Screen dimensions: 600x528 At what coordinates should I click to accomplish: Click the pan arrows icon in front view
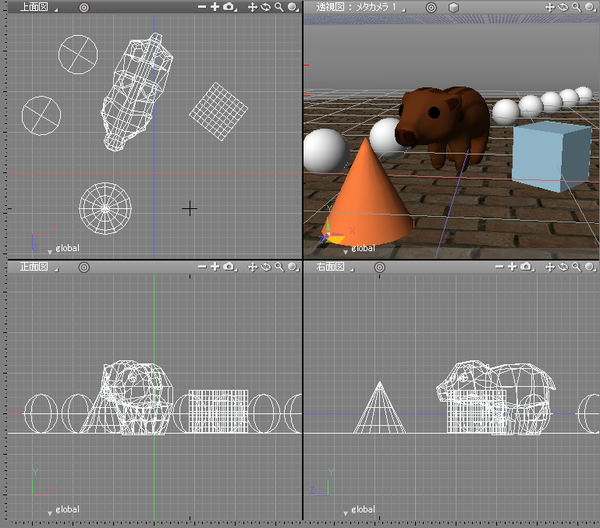pos(252,267)
